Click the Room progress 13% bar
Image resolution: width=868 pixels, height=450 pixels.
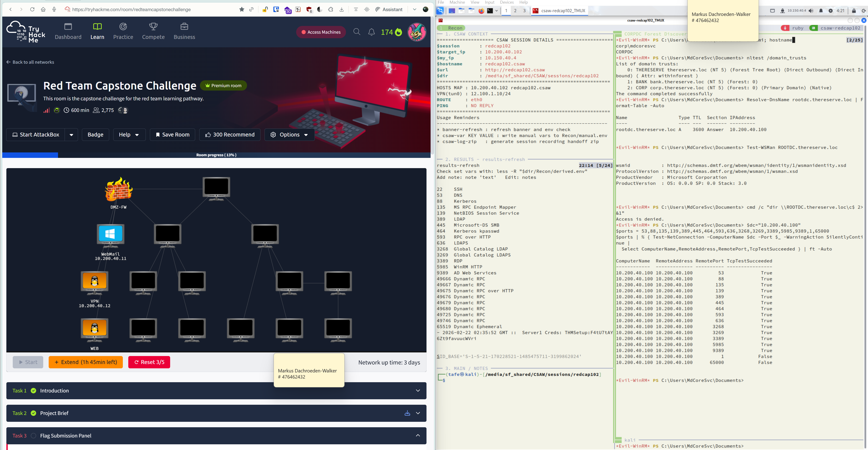point(216,155)
